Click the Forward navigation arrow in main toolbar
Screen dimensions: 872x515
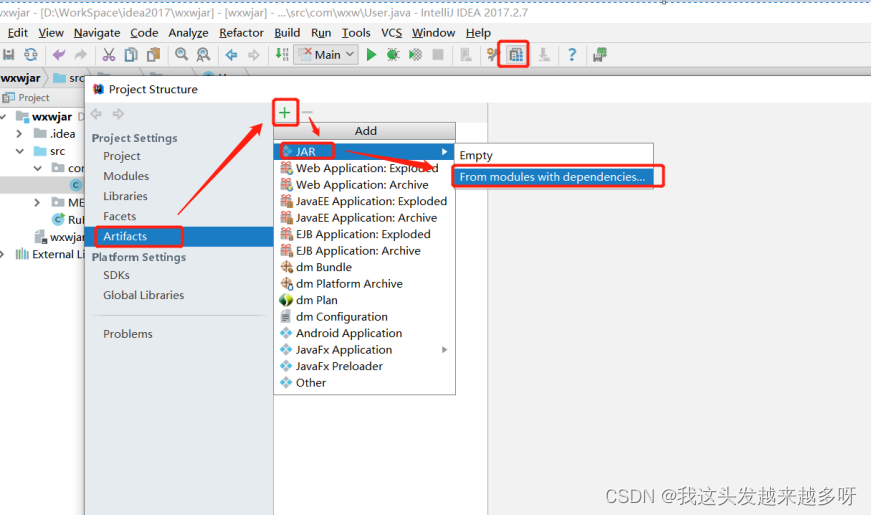pyautogui.click(x=254, y=55)
